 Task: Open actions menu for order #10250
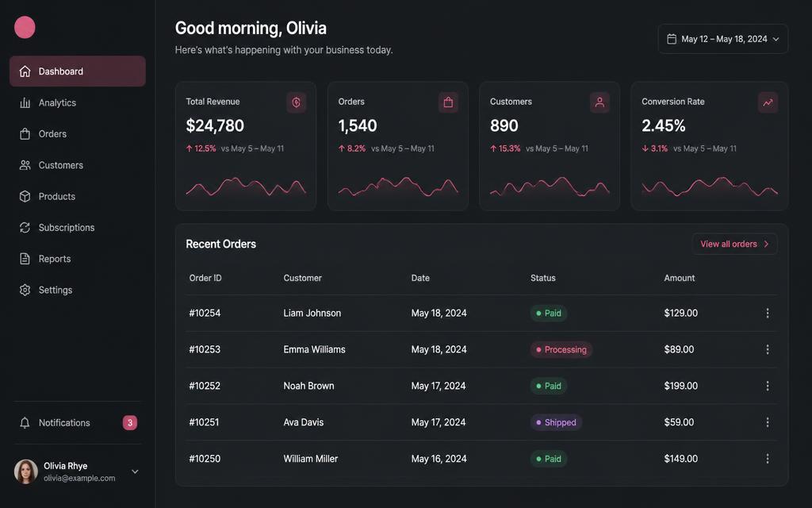(768, 459)
